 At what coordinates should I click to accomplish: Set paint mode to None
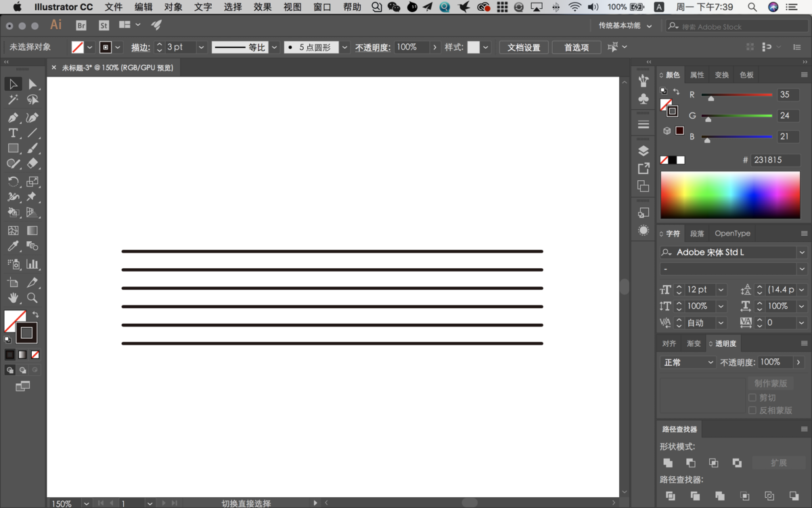click(x=35, y=354)
